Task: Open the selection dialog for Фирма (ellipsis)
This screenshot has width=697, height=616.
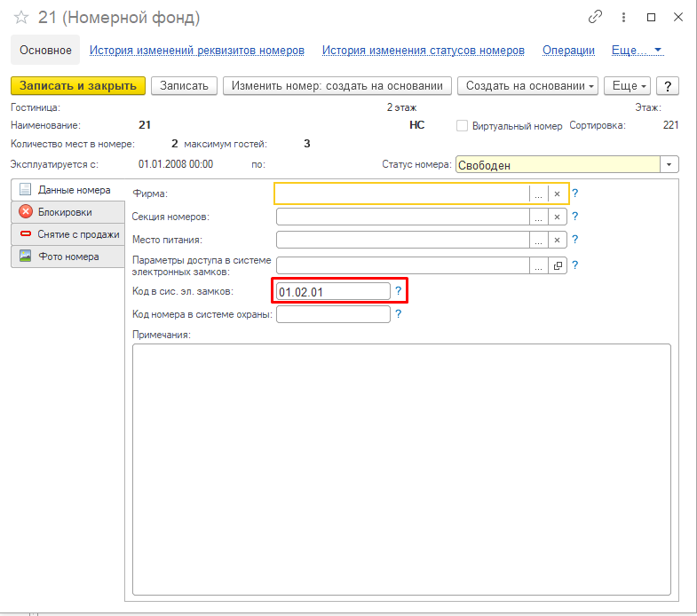Action: tap(538, 193)
